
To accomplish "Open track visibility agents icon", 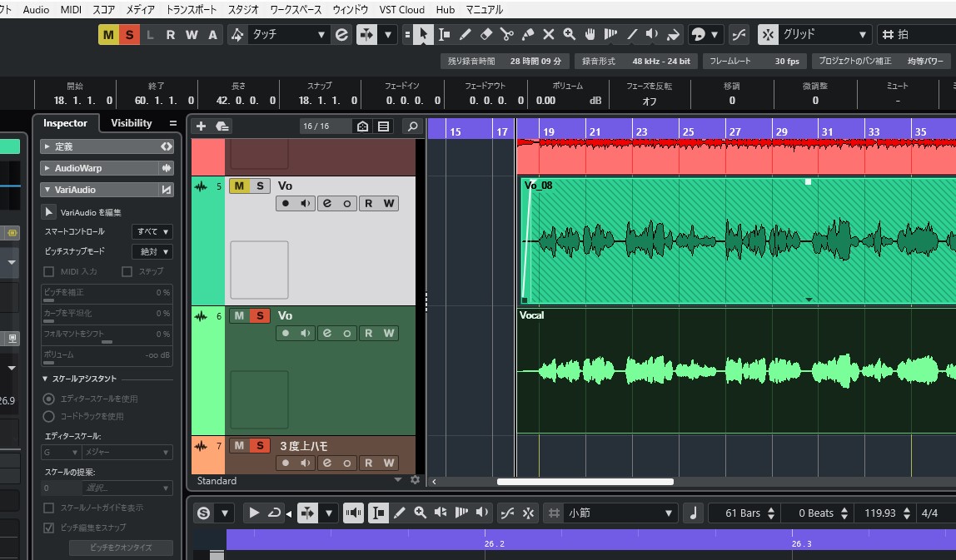I will coord(363,126).
